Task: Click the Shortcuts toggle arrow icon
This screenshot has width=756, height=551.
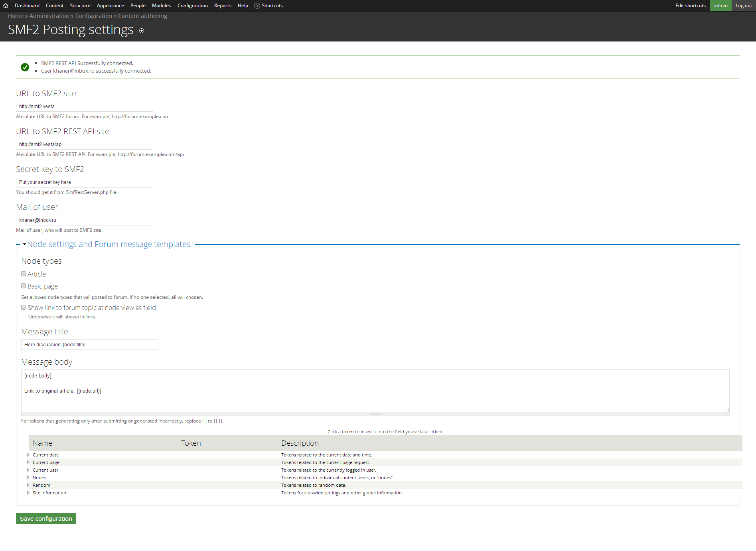Action: click(257, 6)
